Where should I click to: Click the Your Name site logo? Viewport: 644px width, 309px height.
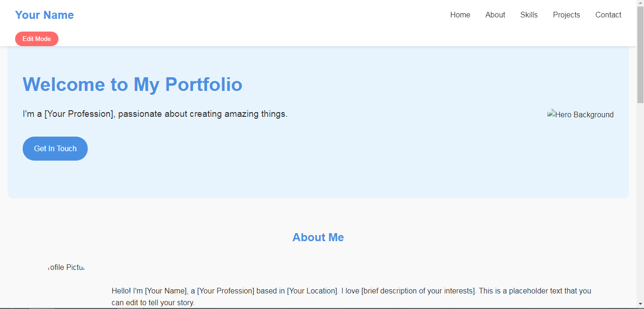tap(44, 15)
